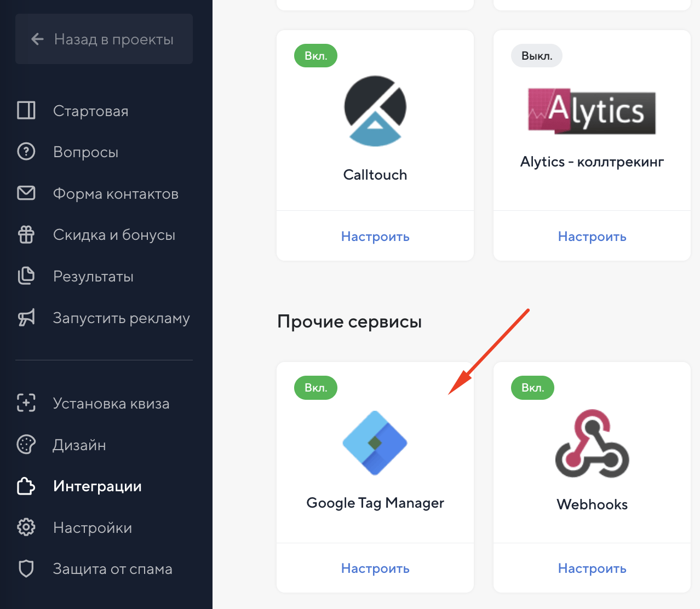The image size is (700, 609).
Task: Open Установка квиза in sidebar
Action: click(x=111, y=404)
